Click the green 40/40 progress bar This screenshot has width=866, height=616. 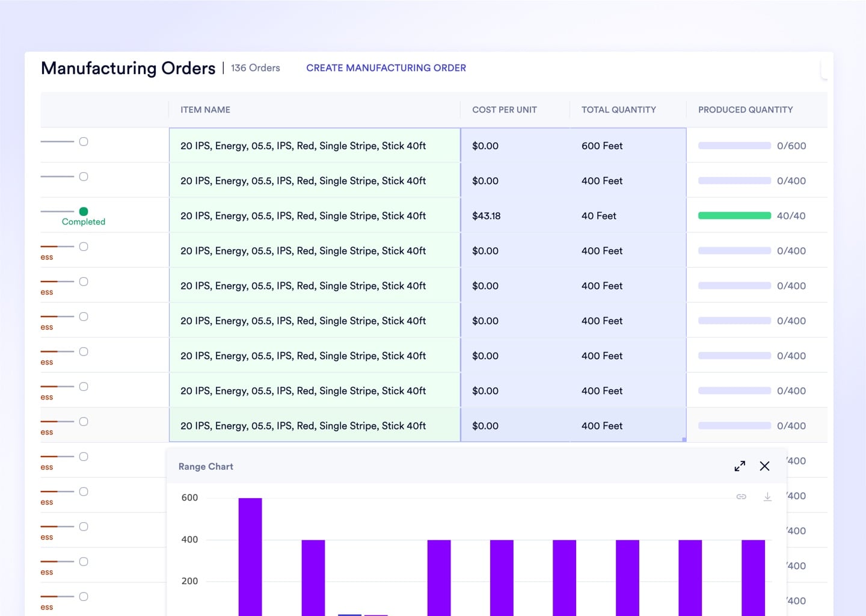coord(734,215)
